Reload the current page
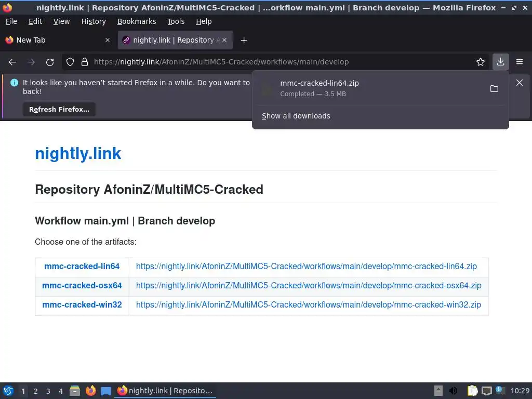 [x=50, y=62]
